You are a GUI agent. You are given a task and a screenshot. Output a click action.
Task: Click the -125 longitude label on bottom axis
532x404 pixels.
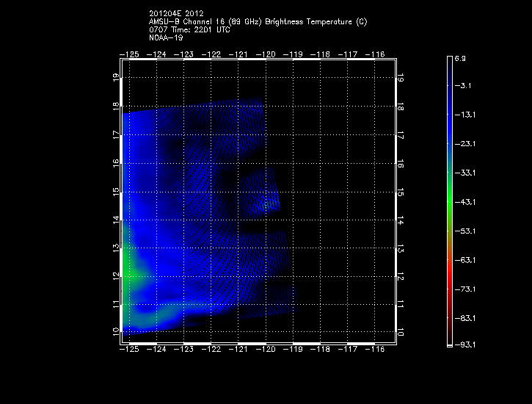[x=129, y=349]
